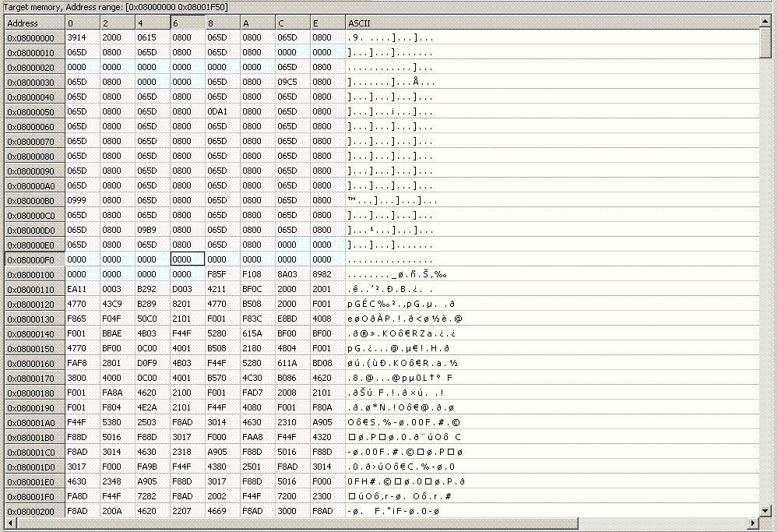Click the vertical scrollbar up arrow
The height and width of the screenshot is (532, 778).
click(x=766, y=23)
